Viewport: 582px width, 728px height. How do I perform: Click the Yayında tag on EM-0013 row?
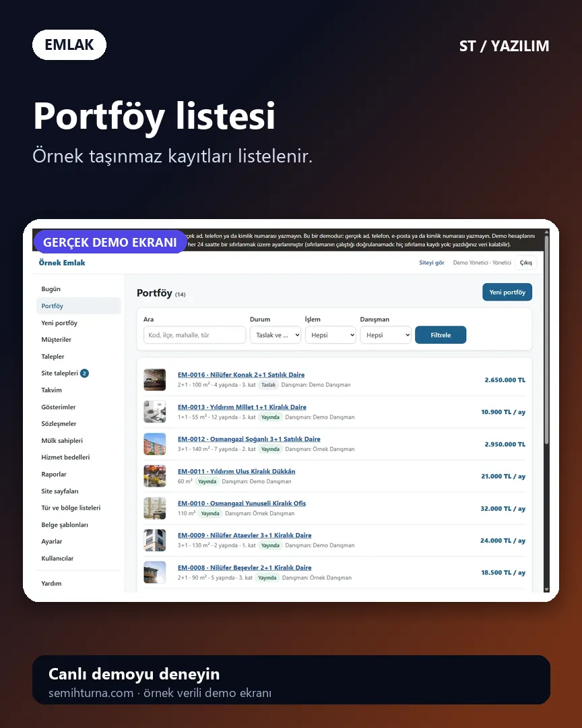270,417
